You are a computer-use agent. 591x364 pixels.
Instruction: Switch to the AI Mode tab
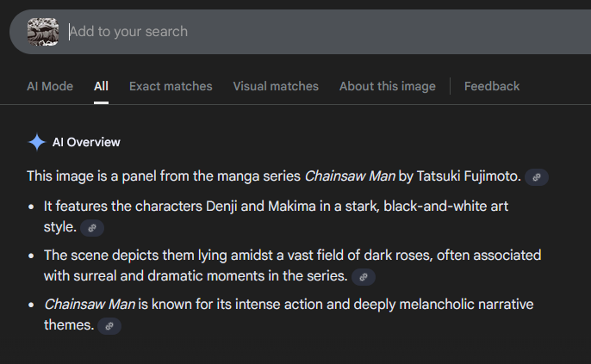50,86
